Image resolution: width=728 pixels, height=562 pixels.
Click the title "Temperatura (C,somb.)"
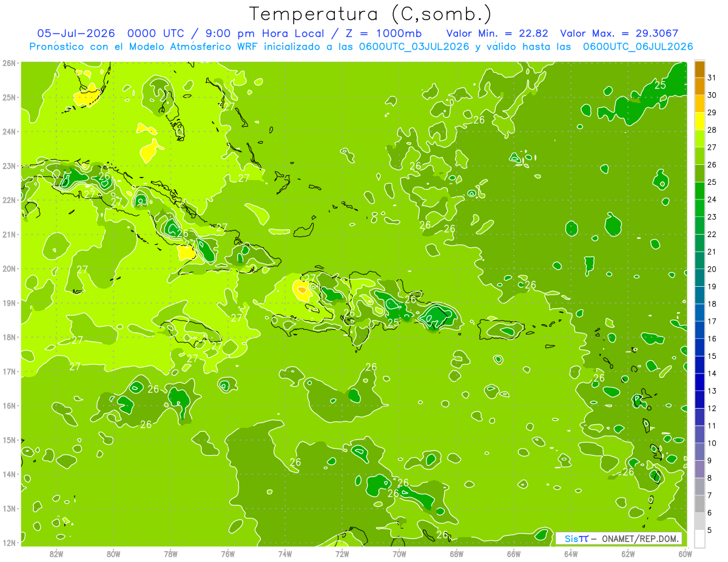[371, 14]
